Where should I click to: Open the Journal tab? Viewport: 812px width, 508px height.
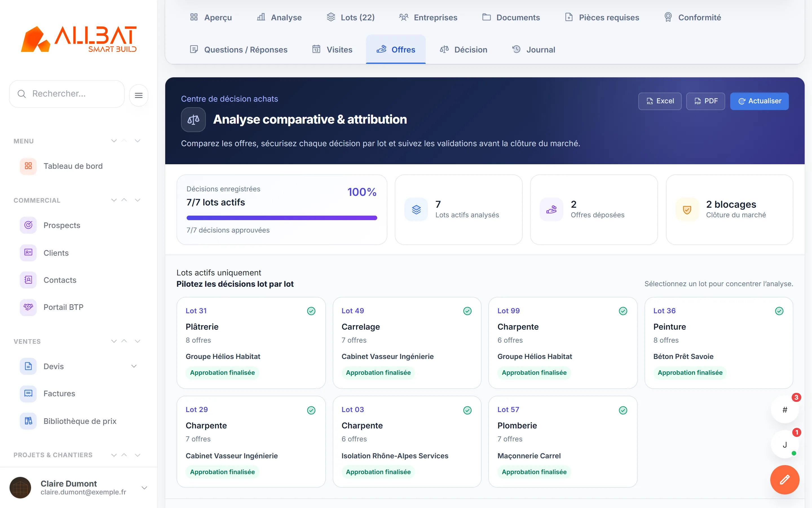pyautogui.click(x=533, y=50)
